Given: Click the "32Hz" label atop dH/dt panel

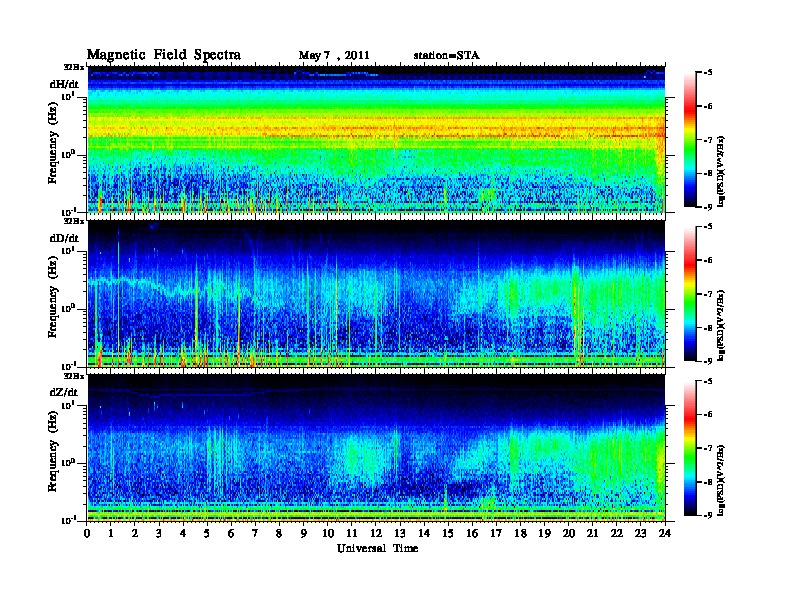Looking at the screenshot, I should (74, 67).
